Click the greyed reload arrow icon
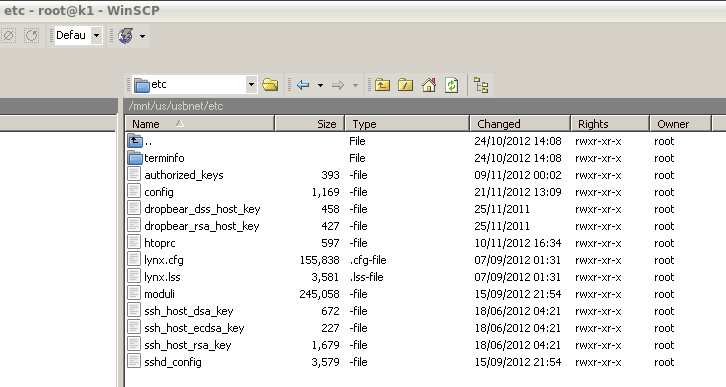Viewport: 726px width, 387px height. (31, 35)
